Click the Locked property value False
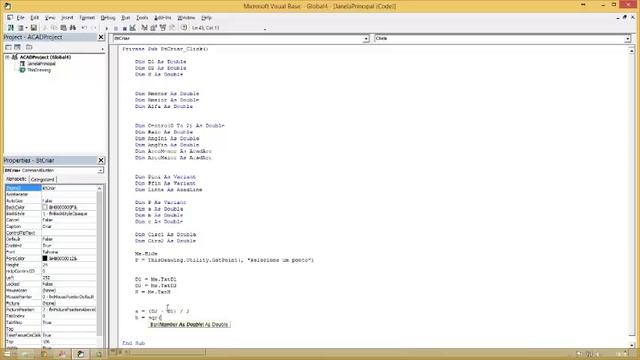This screenshot has height=360, width=640. (69, 284)
